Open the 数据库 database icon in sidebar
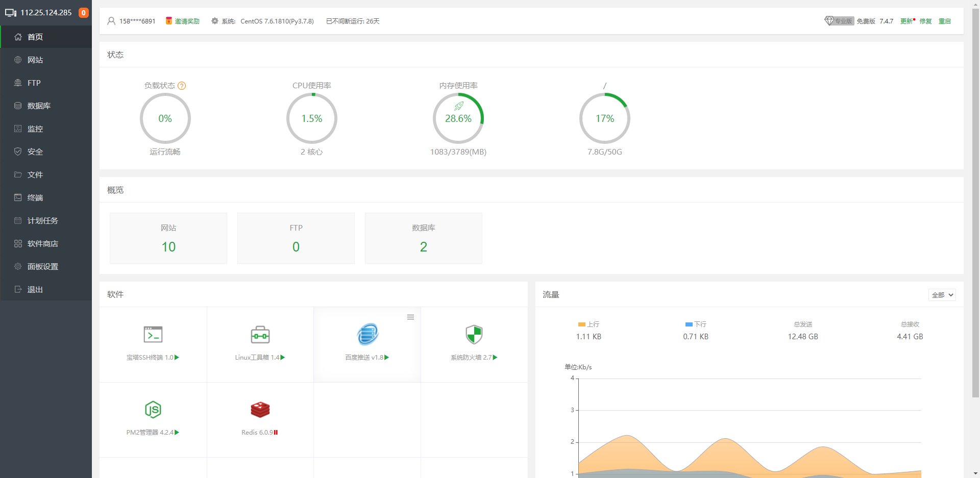980x478 pixels. click(18, 106)
